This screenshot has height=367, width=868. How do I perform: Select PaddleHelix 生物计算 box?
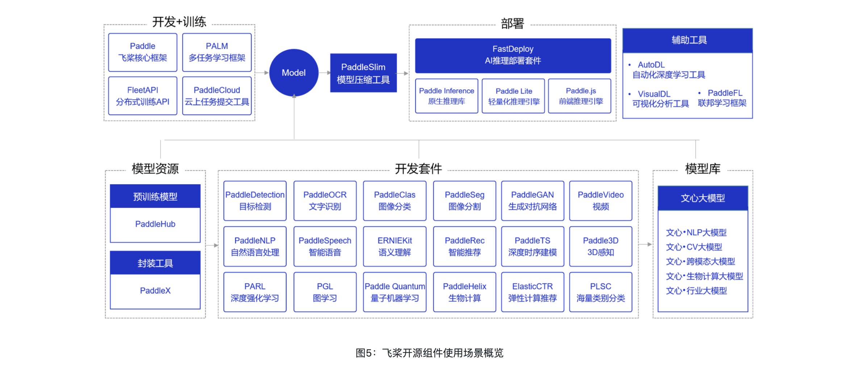(x=465, y=292)
